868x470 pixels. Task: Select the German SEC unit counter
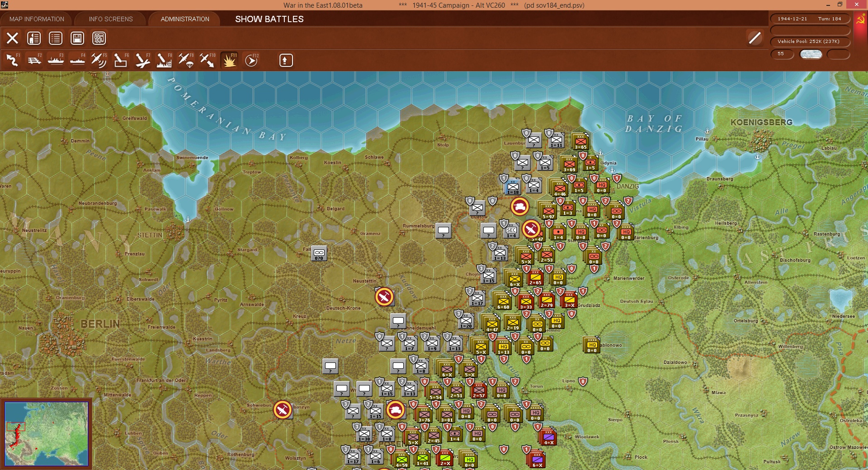tap(511, 230)
